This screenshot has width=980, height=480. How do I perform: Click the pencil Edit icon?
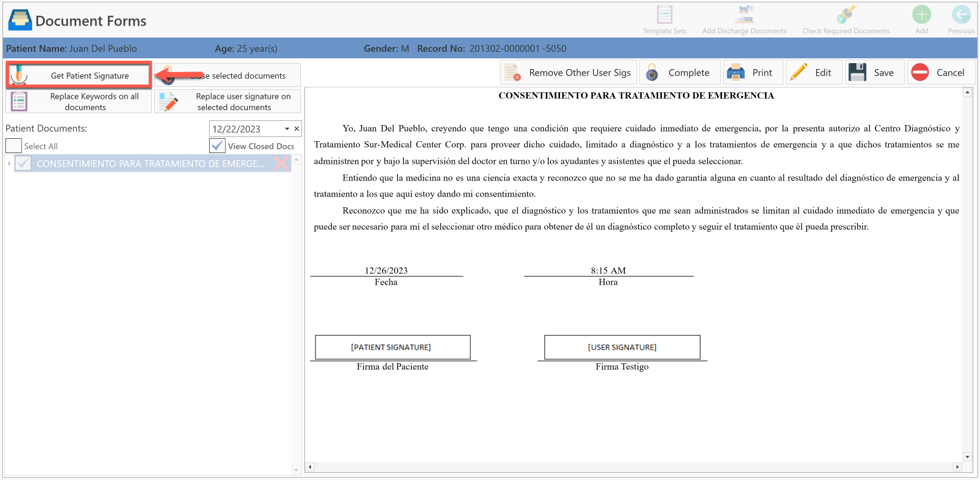click(x=798, y=73)
